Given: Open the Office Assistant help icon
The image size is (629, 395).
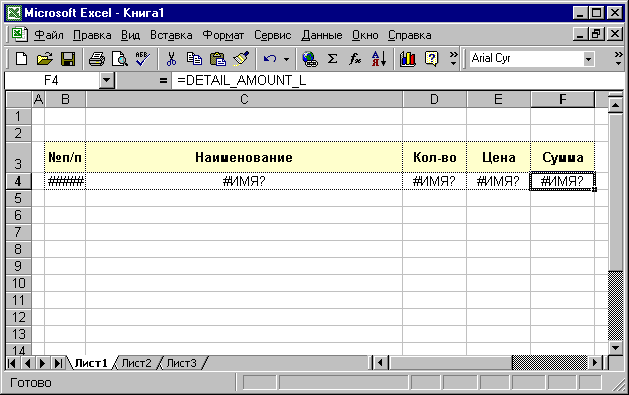Looking at the screenshot, I should coord(431,59).
